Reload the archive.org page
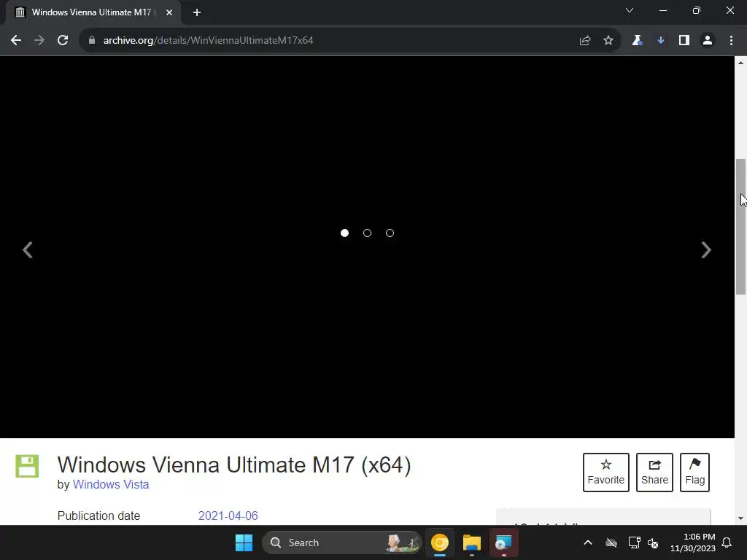The image size is (747, 560). 63,41
